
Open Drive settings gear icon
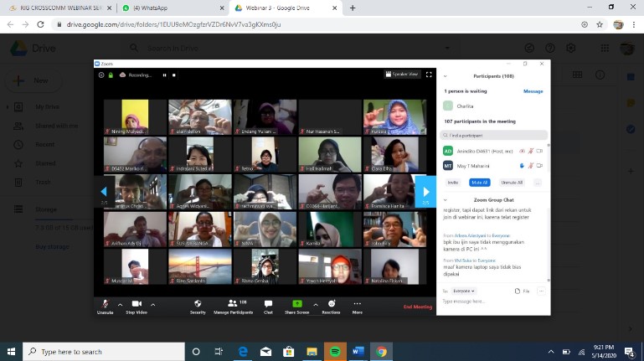570,48
